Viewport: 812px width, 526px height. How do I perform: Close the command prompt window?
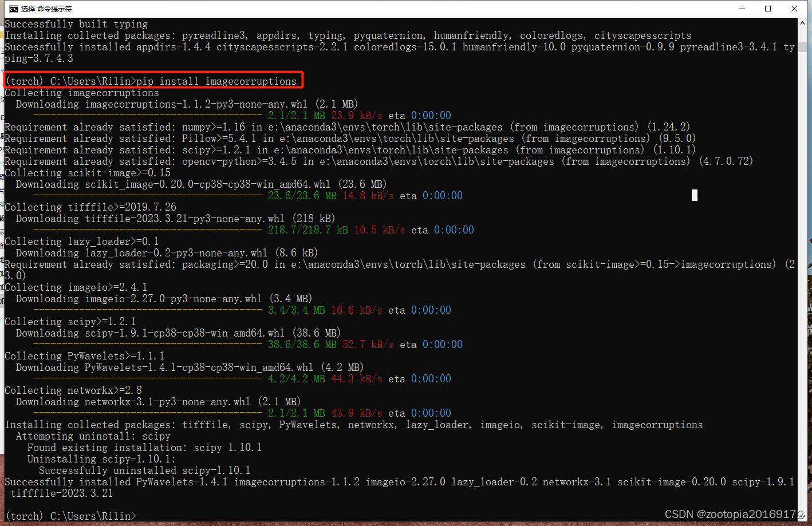(794, 9)
